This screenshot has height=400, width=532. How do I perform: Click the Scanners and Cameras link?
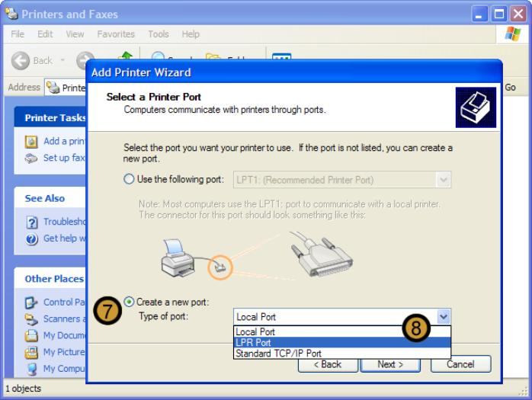65,318
